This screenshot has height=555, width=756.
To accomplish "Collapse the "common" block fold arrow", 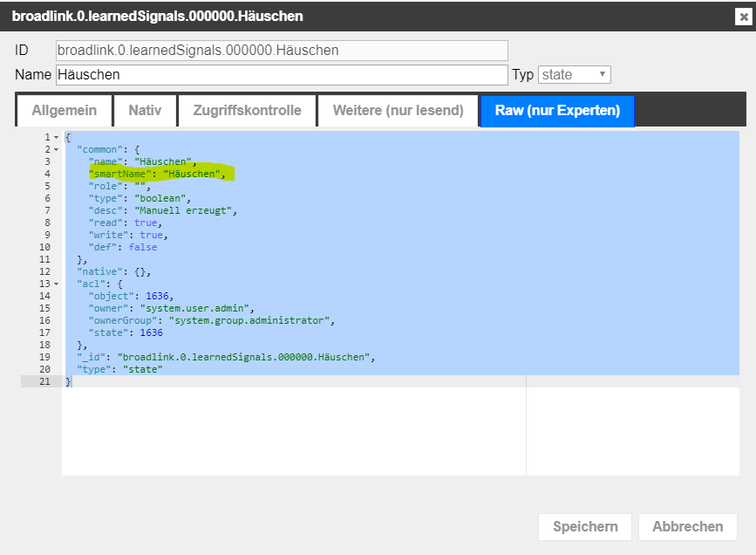I will (x=57, y=150).
